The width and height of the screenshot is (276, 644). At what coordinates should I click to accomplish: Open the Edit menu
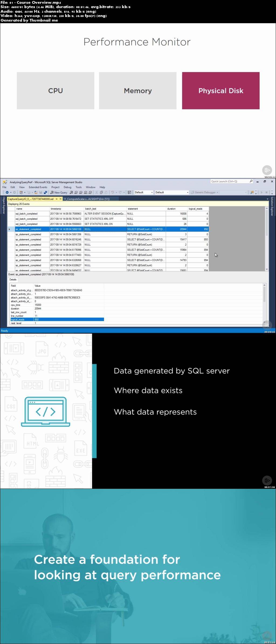(x=13, y=187)
